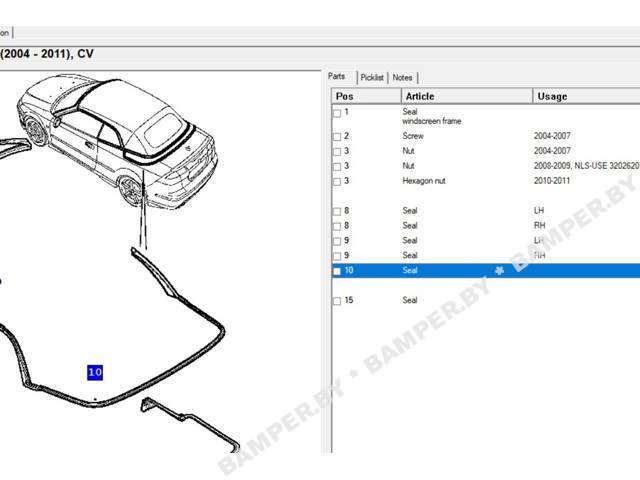This screenshot has height=480, width=640.
Task: Toggle checkbox for Hexagon nut 2010-2011
Action: (337, 182)
